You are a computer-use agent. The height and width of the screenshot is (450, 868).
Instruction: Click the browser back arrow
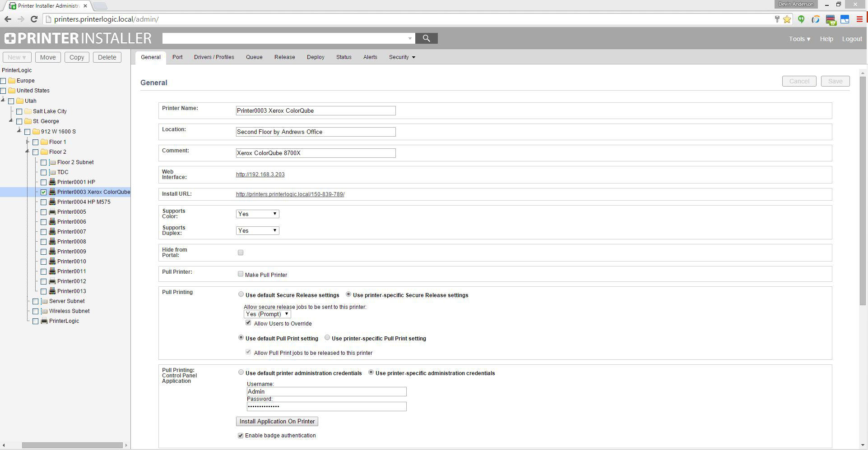pos(8,19)
